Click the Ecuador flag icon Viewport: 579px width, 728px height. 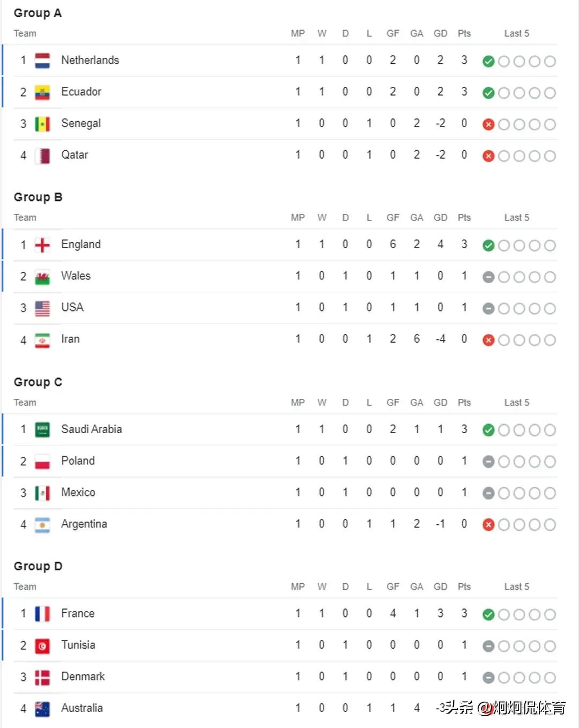(x=42, y=92)
